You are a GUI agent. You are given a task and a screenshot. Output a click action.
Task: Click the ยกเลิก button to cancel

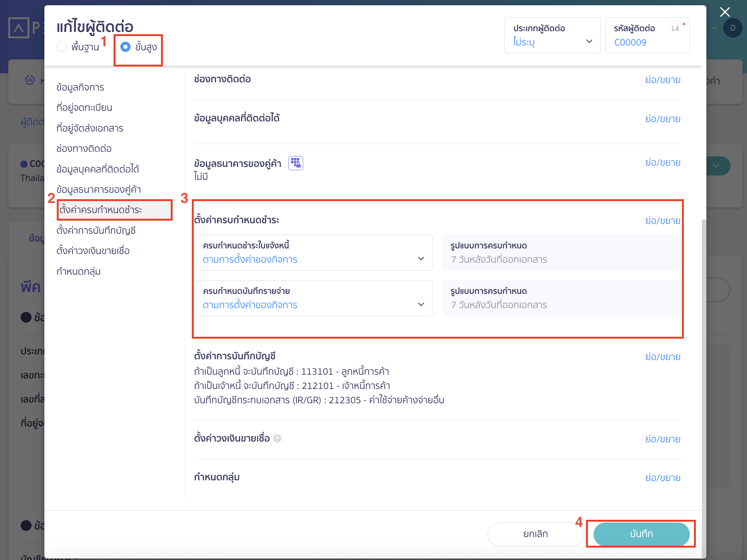pos(535,534)
